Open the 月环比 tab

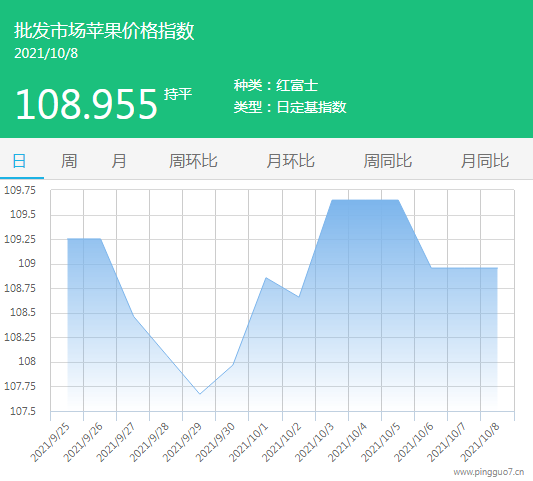click(290, 161)
